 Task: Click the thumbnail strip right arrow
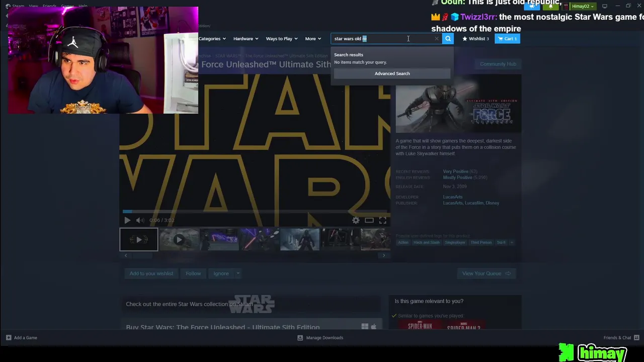(x=384, y=255)
